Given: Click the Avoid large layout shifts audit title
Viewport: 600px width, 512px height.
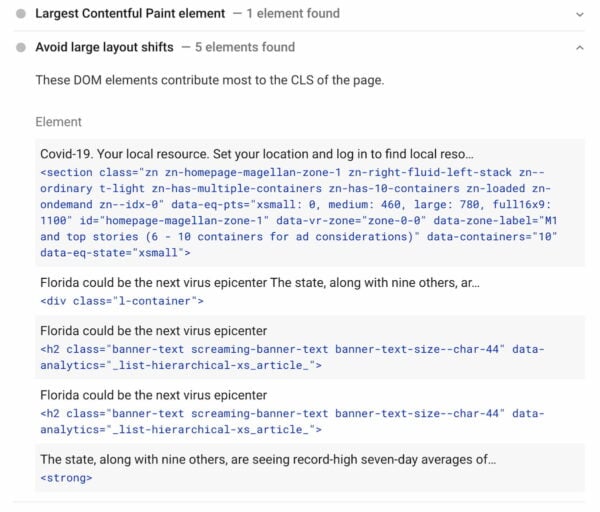Looking at the screenshot, I should (104, 47).
